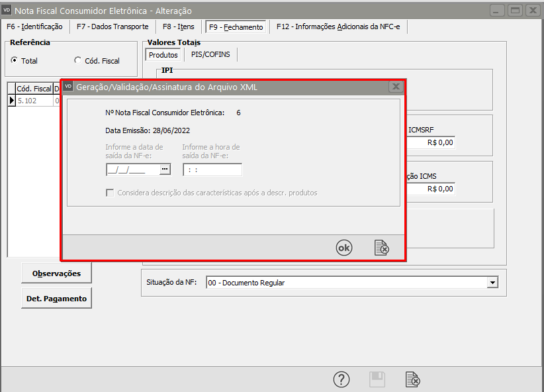Click the NF-e exit time input field
Image resolution: width=544 pixels, height=392 pixels.
[212, 170]
